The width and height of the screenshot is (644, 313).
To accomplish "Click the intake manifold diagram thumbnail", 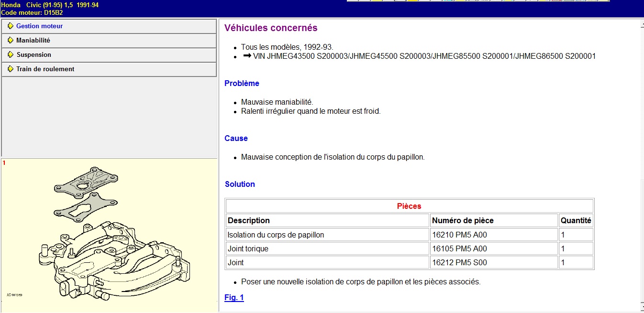I will (109, 234).
